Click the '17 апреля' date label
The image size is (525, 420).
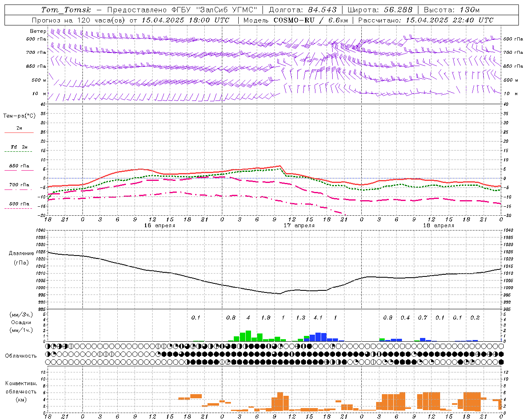[299, 226]
